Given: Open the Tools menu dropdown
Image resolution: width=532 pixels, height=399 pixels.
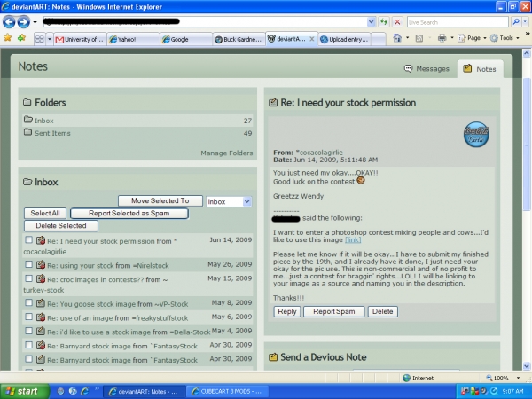Looking at the screenshot, I should point(505,38).
